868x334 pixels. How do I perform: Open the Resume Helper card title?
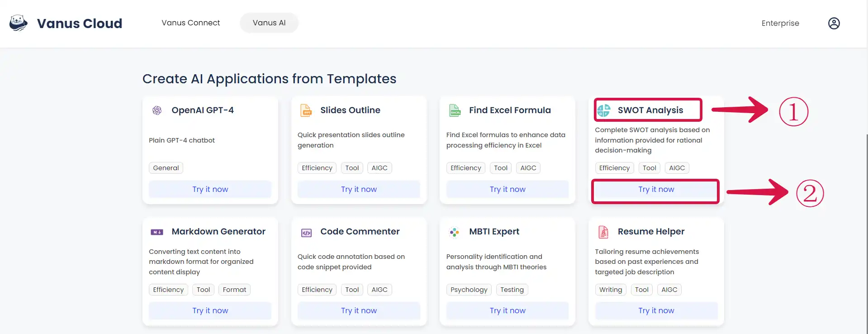pyautogui.click(x=651, y=231)
